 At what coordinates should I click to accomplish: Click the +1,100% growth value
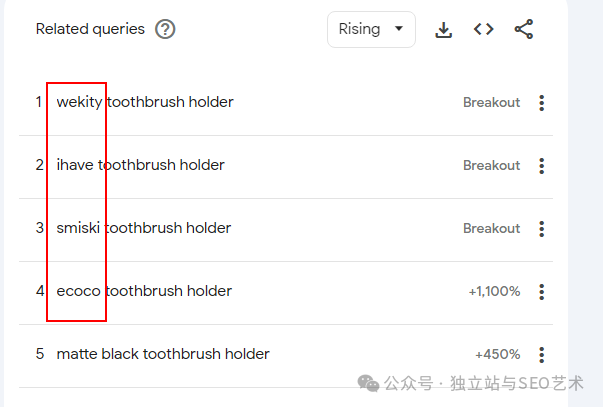pos(494,292)
